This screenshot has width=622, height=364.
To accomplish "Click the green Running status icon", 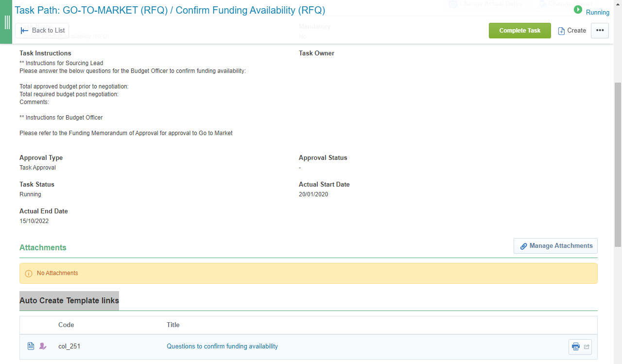I will [x=578, y=10].
